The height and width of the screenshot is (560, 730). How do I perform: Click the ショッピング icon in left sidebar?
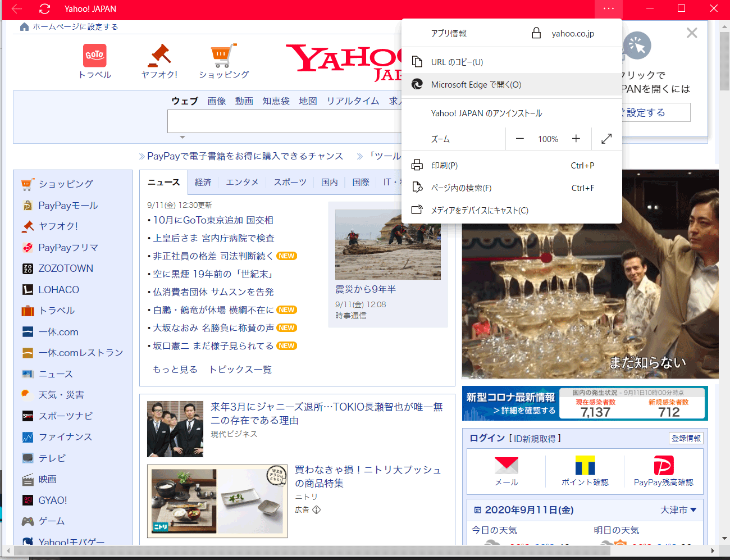click(x=28, y=184)
